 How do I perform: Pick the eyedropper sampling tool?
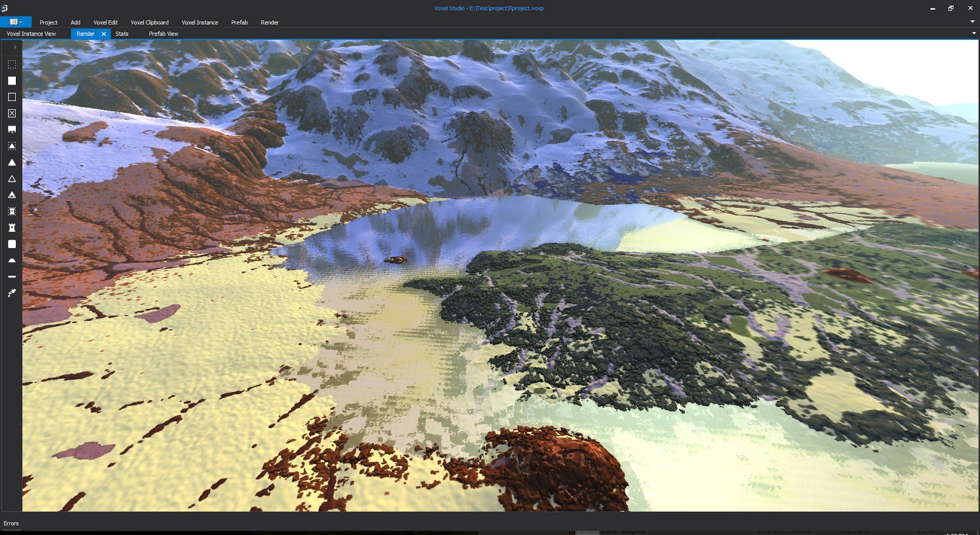[x=12, y=293]
